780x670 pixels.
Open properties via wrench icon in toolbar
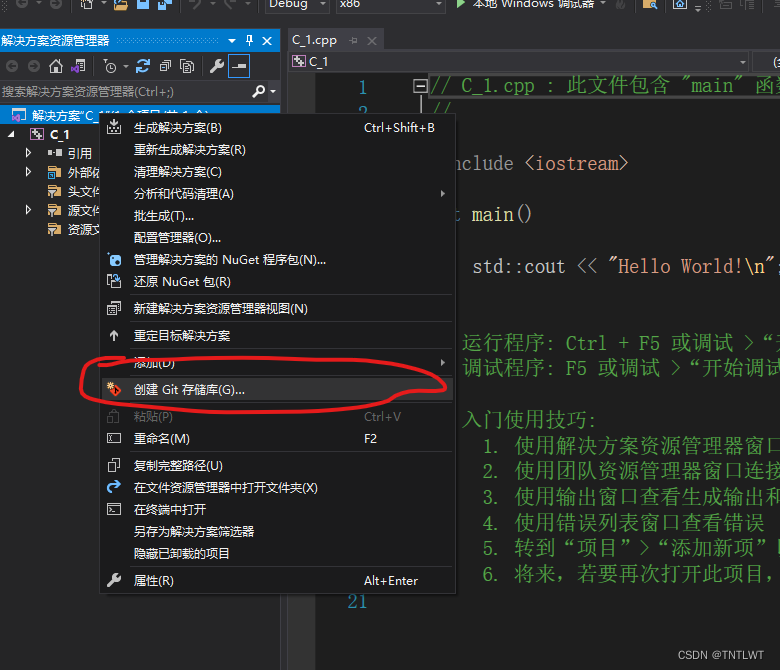click(216, 66)
